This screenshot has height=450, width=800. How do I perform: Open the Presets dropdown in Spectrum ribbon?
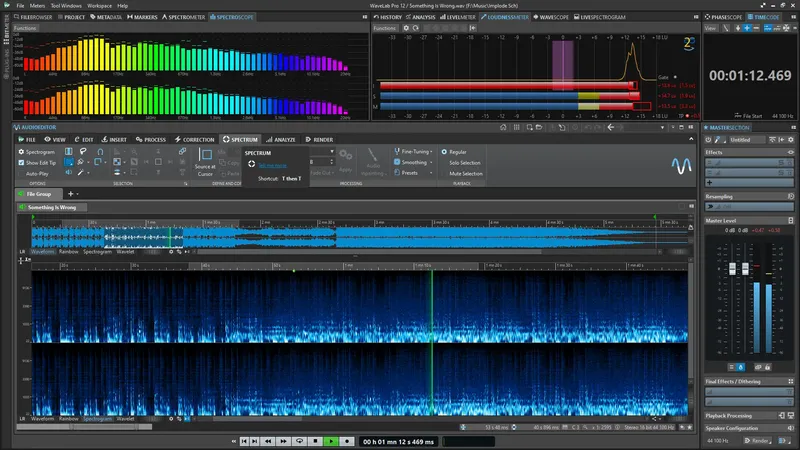tap(409, 173)
